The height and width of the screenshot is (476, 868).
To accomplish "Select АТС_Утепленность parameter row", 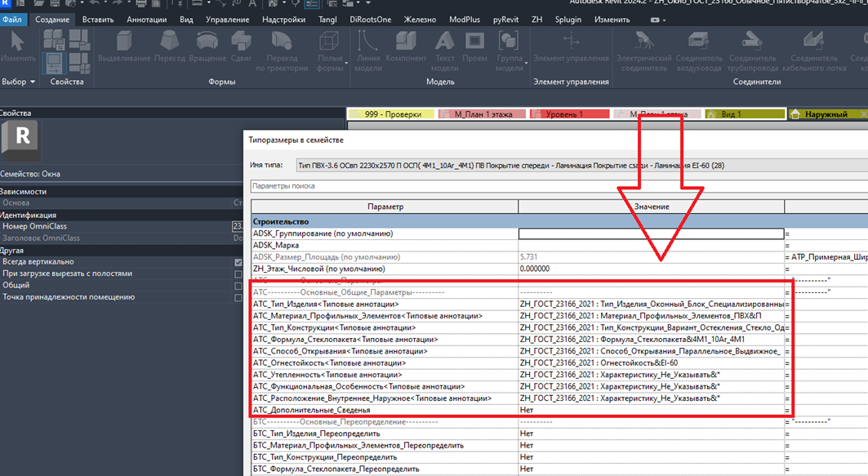I will tap(385, 375).
